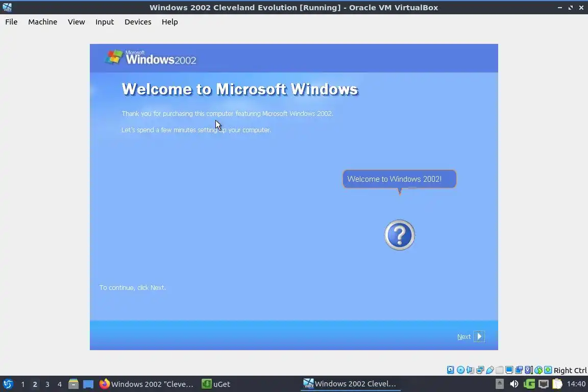Open the Lubuntu start menu bird icon
The height and width of the screenshot is (392, 588).
[8, 384]
